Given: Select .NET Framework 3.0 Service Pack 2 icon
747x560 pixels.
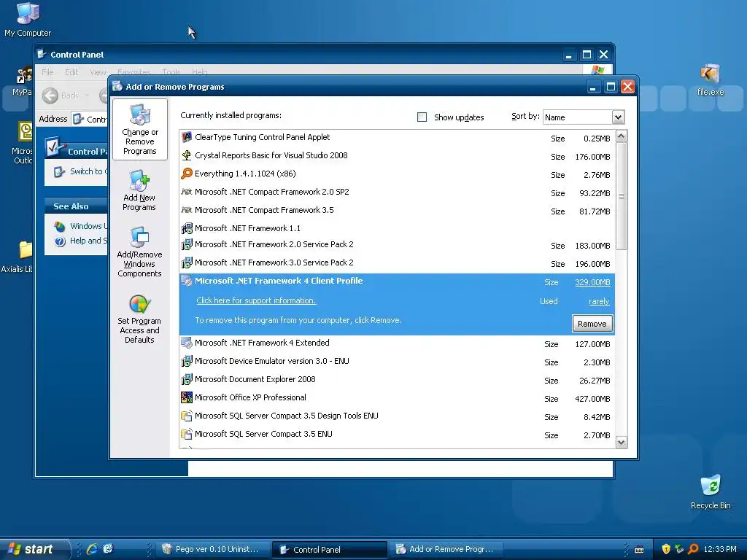Looking at the screenshot, I should click(x=187, y=262).
